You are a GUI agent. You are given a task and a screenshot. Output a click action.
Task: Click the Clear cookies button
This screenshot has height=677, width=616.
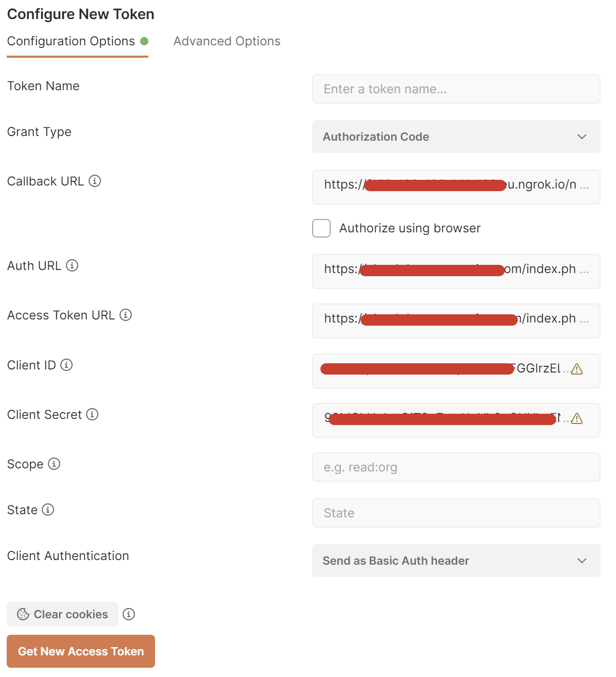pos(62,614)
